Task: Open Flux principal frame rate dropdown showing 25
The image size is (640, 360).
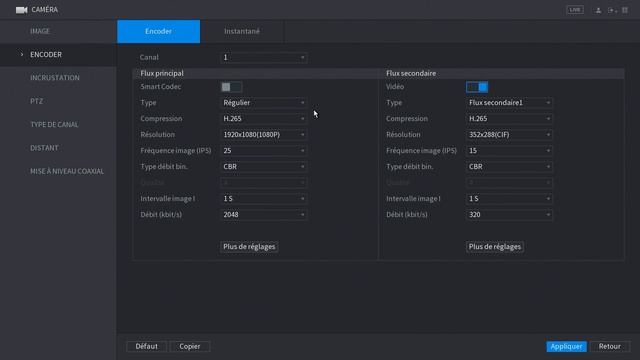Action: (x=264, y=151)
